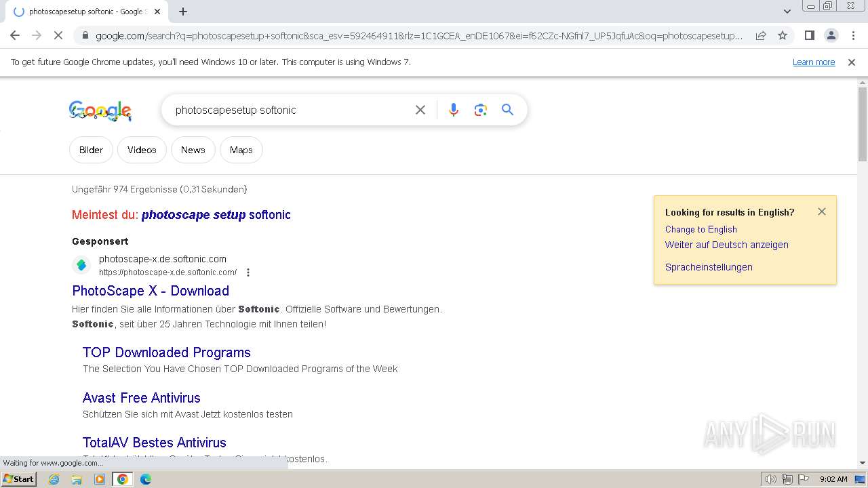Open PhotoScape X - Download link
868x488 pixels.
point(151,291)
